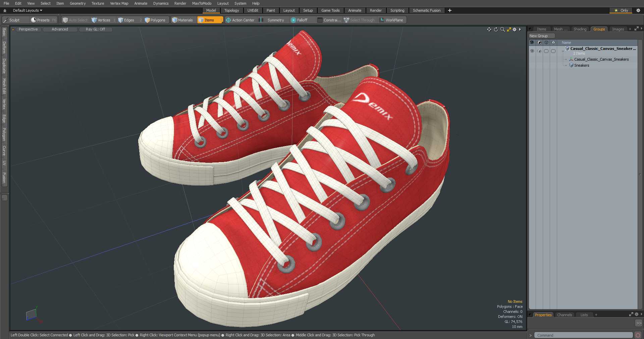Image resolution: width=644 pixels, height=339 pixels.
Task: Open the Perspective view type dropdown
Action: [28, 29]
